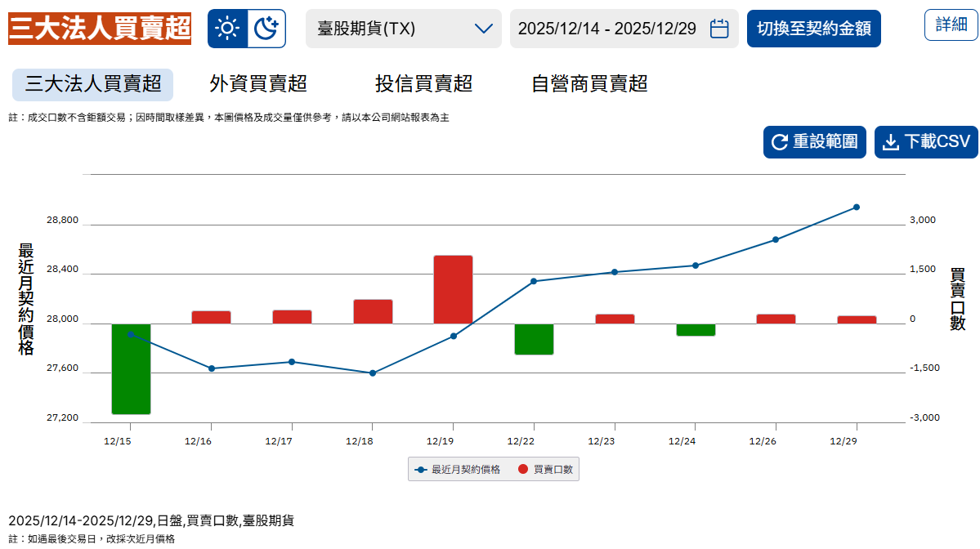Select the price line point at 12/29
Screen dimensions: 980x549
[856, 207]
